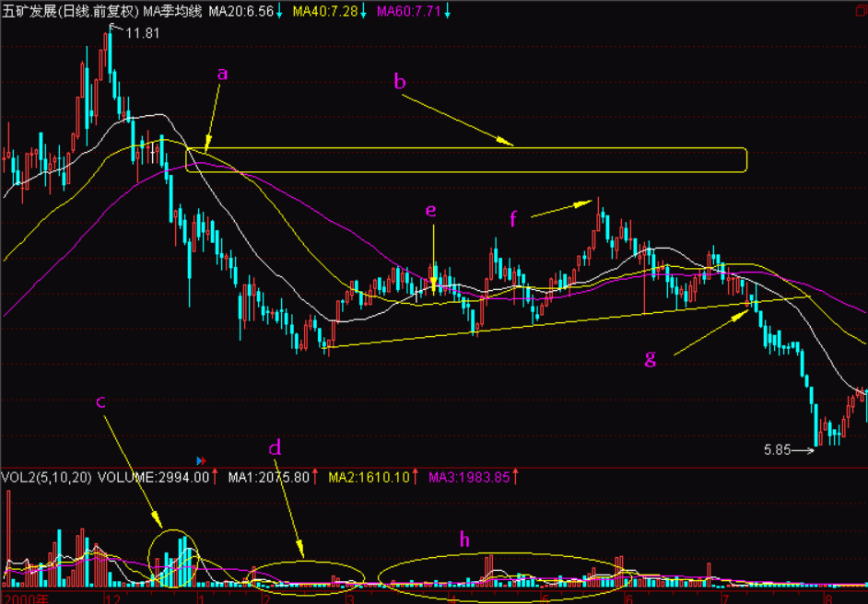
Task: Click the small blue-red marker above the volume pane
Action: coord(199,459)
